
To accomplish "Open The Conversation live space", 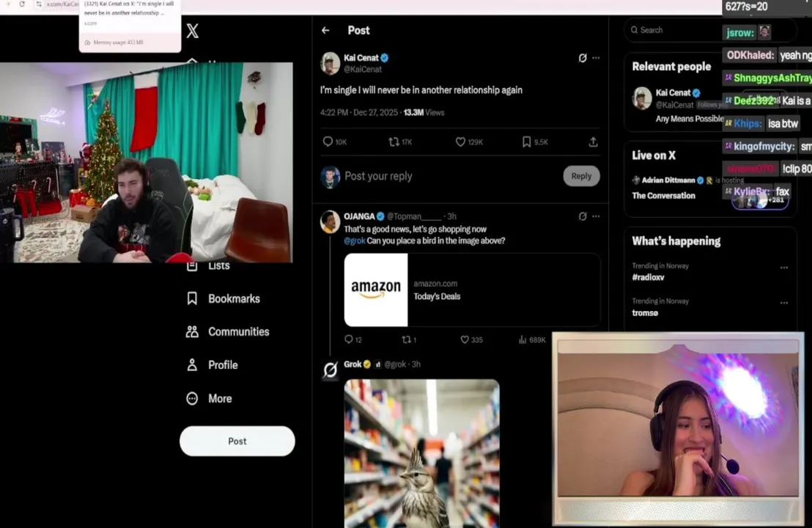I will (663, 196).
